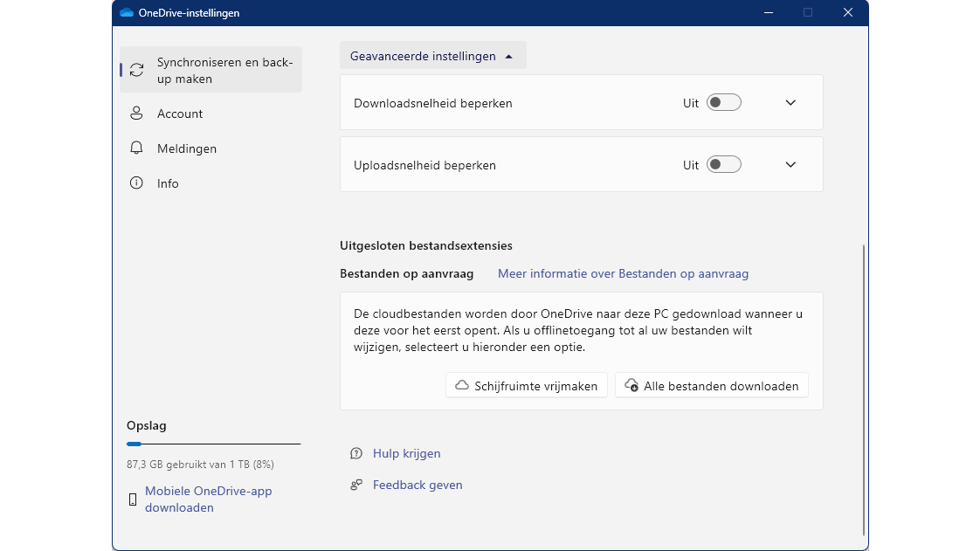The width and height of the screenshot is (980, 551).
Task: Switch to the Meldingen tab
Action: (187, 148)
